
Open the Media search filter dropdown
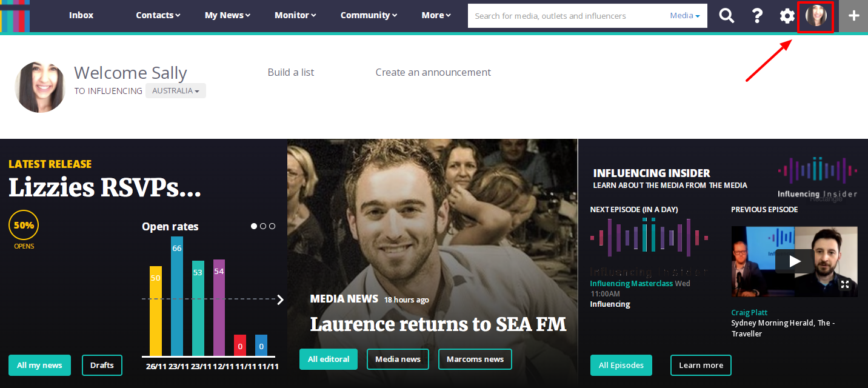point(685,16)
